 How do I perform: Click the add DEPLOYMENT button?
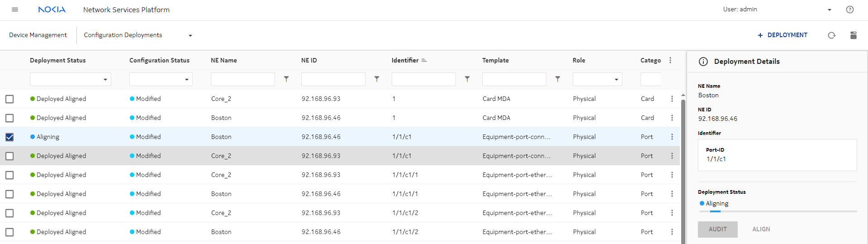pos(783,35)
